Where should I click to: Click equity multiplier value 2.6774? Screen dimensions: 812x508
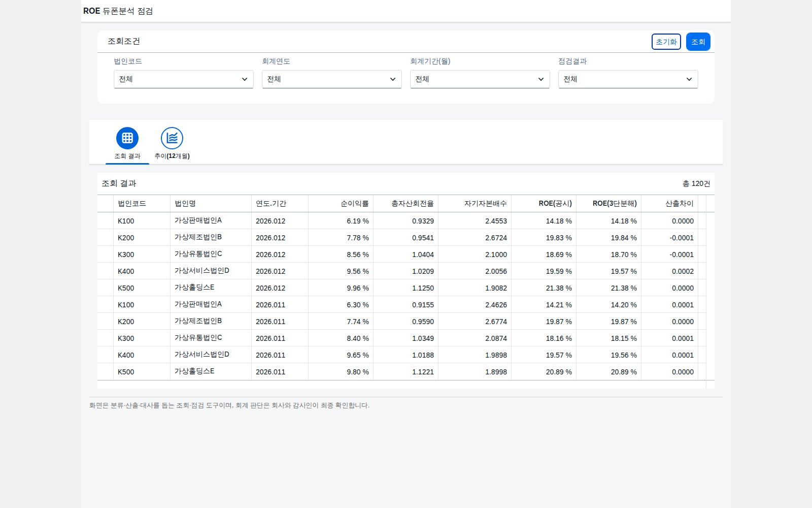click(x=496, y=322)
